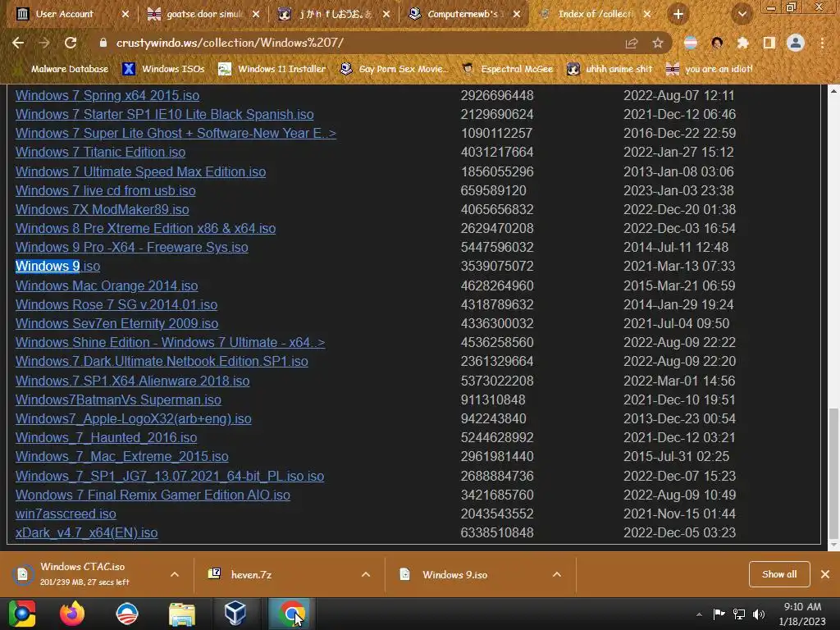Show hidden system tray icons
The image size is (840, 630).
pyautogui.click(x=699, y=614)
